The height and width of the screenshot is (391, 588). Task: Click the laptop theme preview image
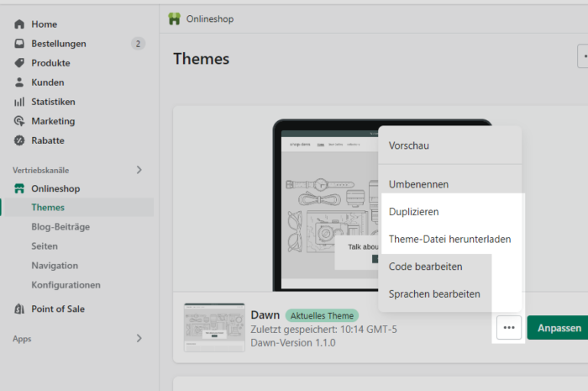point(326,205)
